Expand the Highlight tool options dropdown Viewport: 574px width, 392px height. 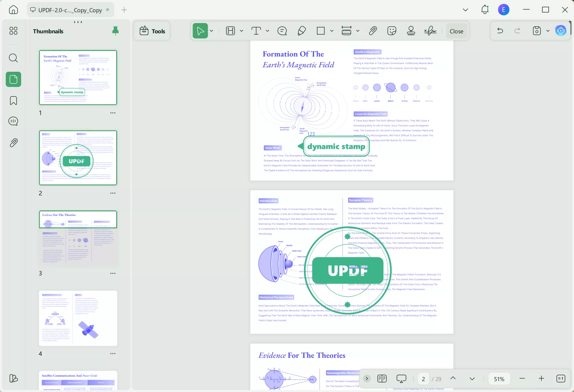[242, 31]
